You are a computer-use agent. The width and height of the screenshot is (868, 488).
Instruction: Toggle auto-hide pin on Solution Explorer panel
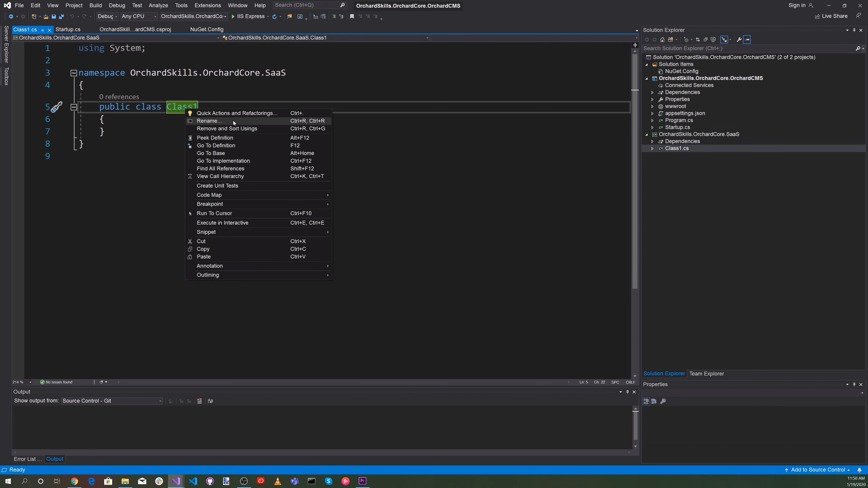[854, 30]
